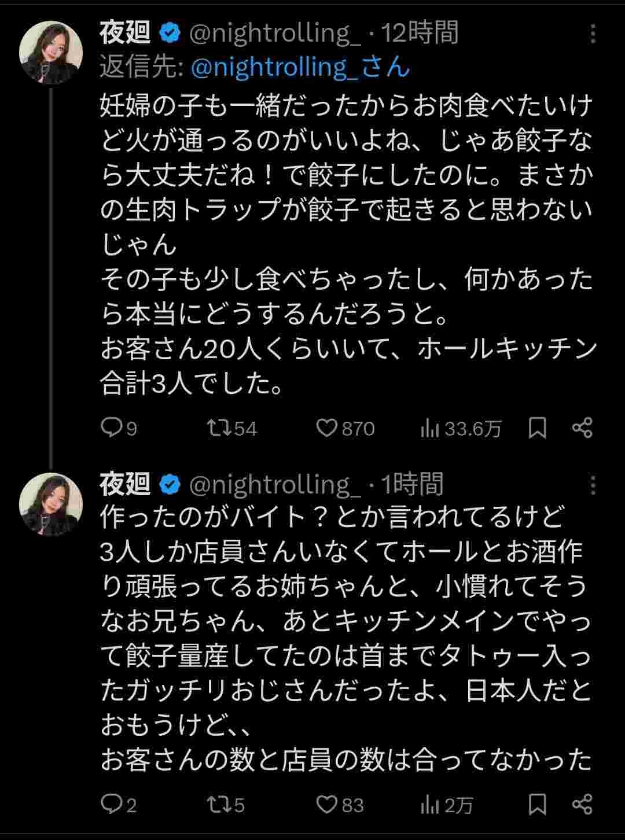Open the 12時間 timestamp of first tweet
The width and height of the screenshot is (625, 840).
pyautogui.click(x=420, y=34)
